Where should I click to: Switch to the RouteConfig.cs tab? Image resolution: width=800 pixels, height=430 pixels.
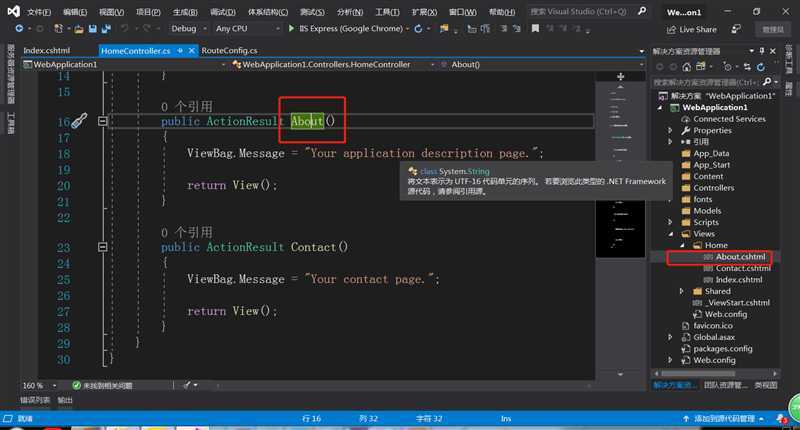coord(229,50)
